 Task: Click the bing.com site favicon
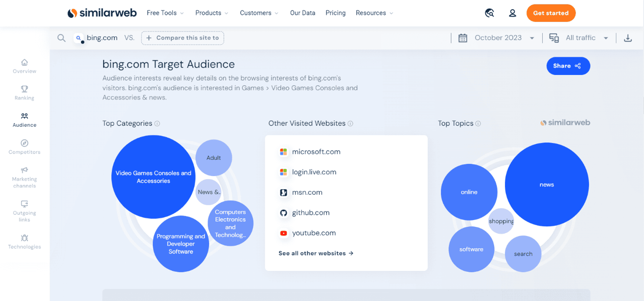click(79, 38)
